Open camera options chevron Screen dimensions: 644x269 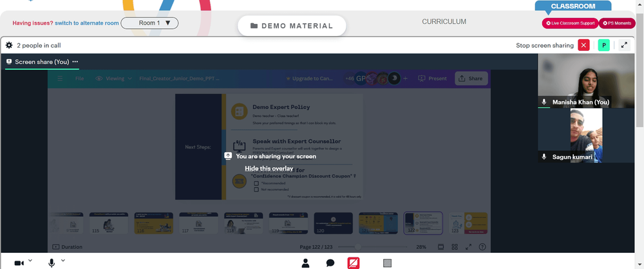point(30,261)
